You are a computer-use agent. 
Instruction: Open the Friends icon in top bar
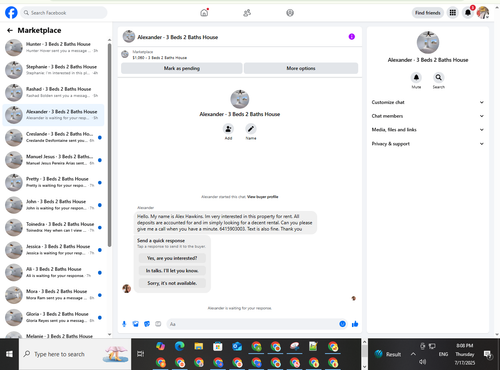click(247, 13)
